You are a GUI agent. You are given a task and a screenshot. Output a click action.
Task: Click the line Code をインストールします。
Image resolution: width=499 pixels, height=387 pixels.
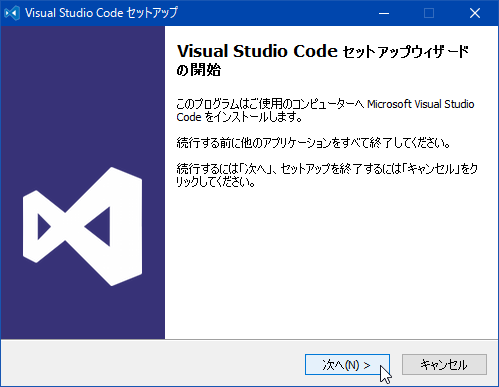239,117
